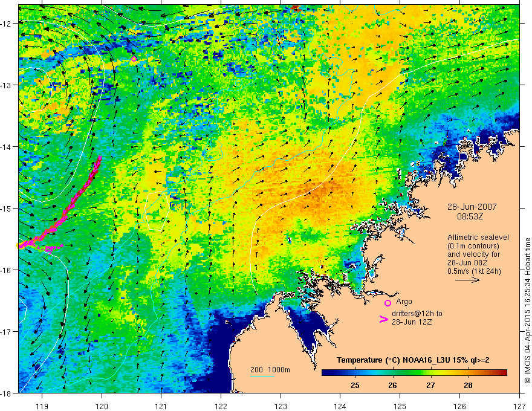Image resolution: width=532 pixels, height=411 pixels.
Task: Click the '28-Jun 12Z' legend text
Action: pyautogui.click(x=412, y=322)
